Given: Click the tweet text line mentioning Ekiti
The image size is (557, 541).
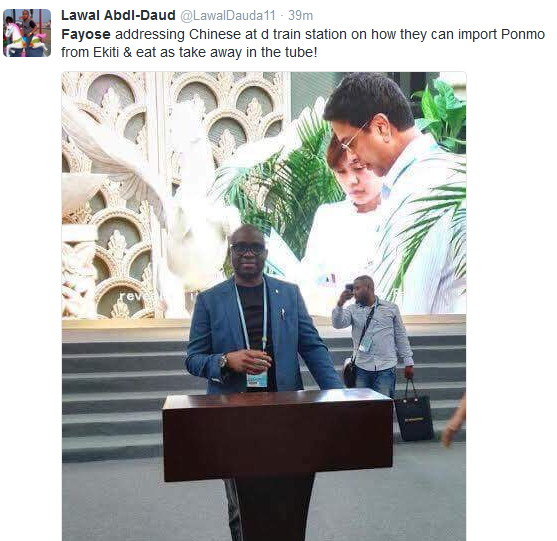Looking at the screenshot, I should click(x=189, y=52).
